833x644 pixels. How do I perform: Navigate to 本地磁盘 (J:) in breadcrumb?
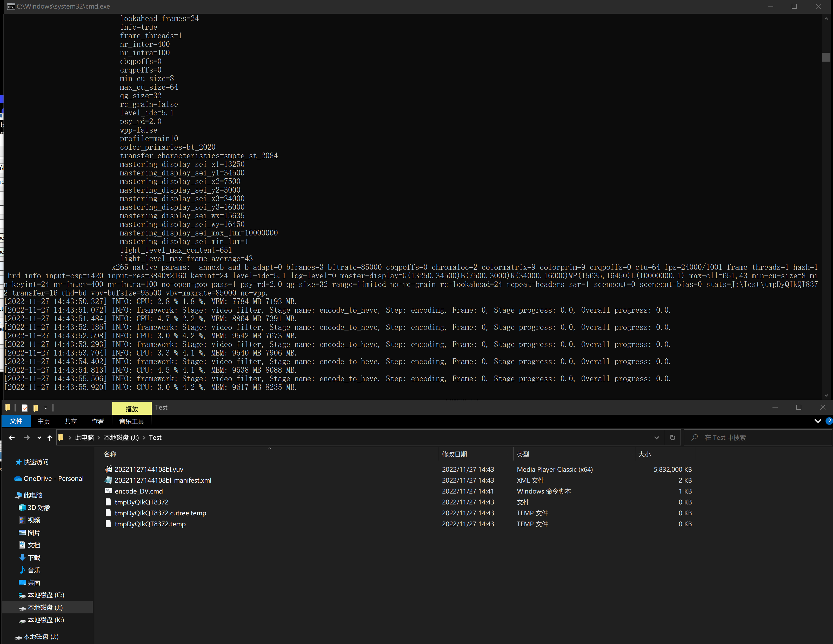(x=121, y=438)
